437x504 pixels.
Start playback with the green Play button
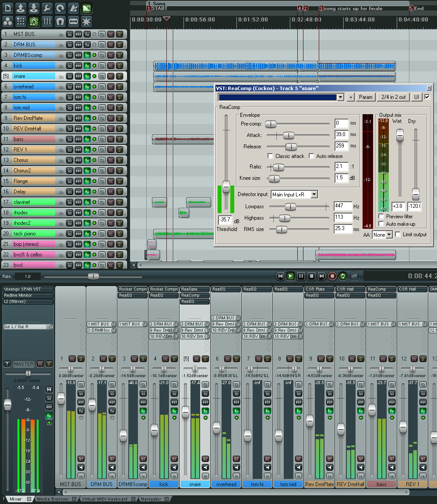[x=291, y=276]
